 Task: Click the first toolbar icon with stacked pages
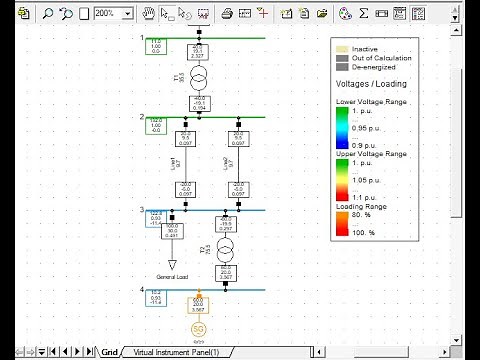click(x=24, y=13)
